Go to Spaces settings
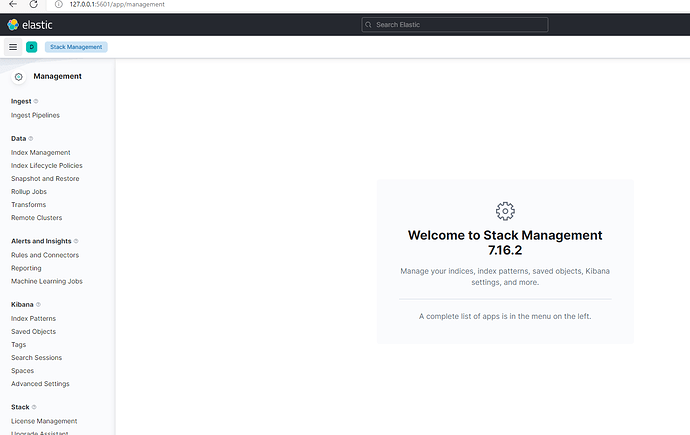 pos(22,371)
